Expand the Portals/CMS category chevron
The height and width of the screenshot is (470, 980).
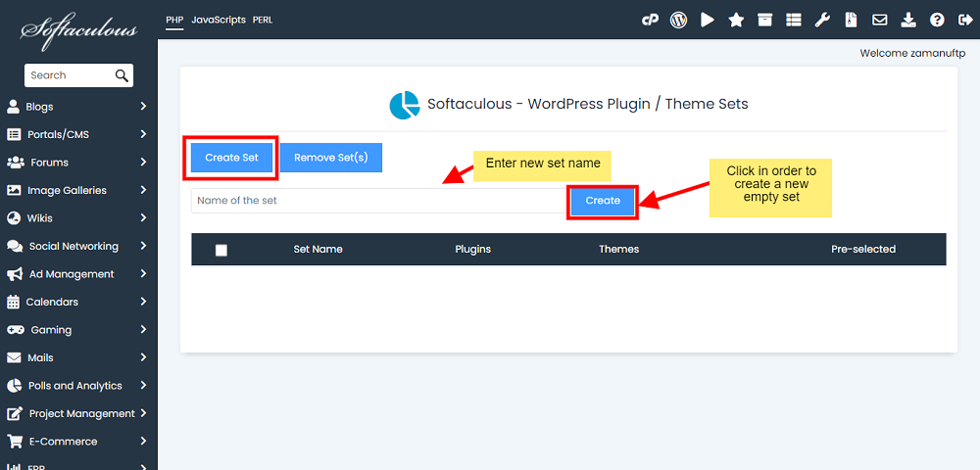tap(143, 134)
